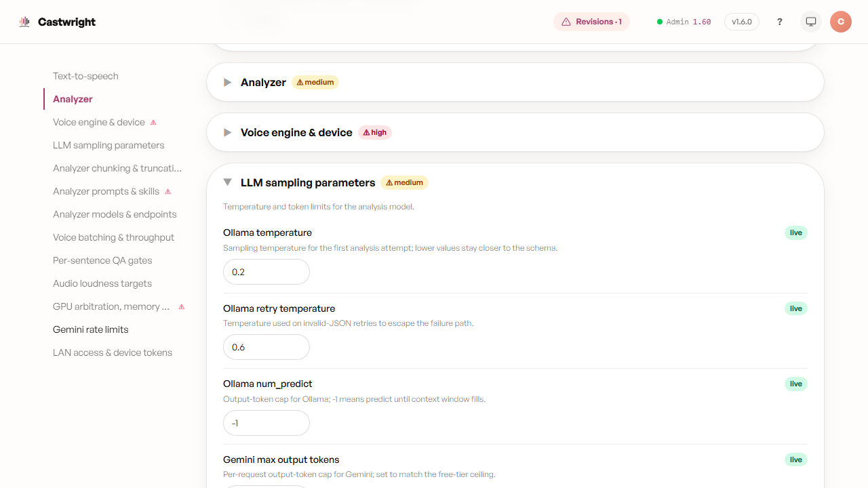This screenshot has width=868, height=488.
Task: Click the warning icon beside Voice engine & device in sidebar
Action: point(153,123)
